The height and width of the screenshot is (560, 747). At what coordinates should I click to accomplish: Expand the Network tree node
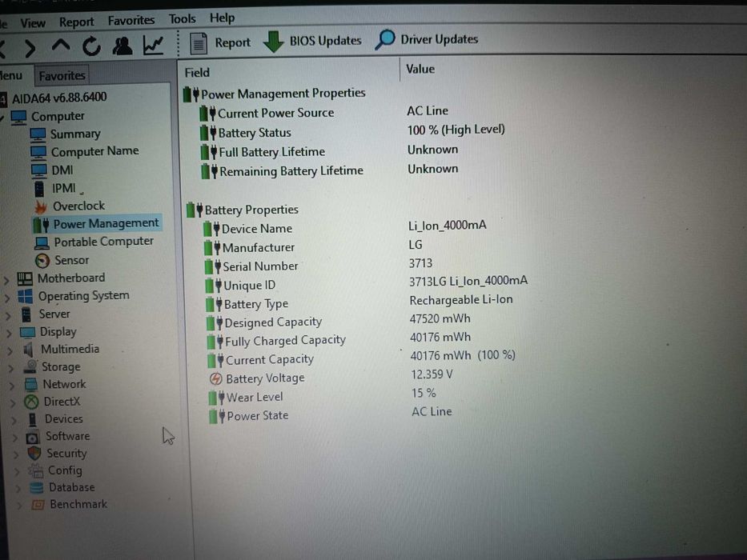point(12,386)
